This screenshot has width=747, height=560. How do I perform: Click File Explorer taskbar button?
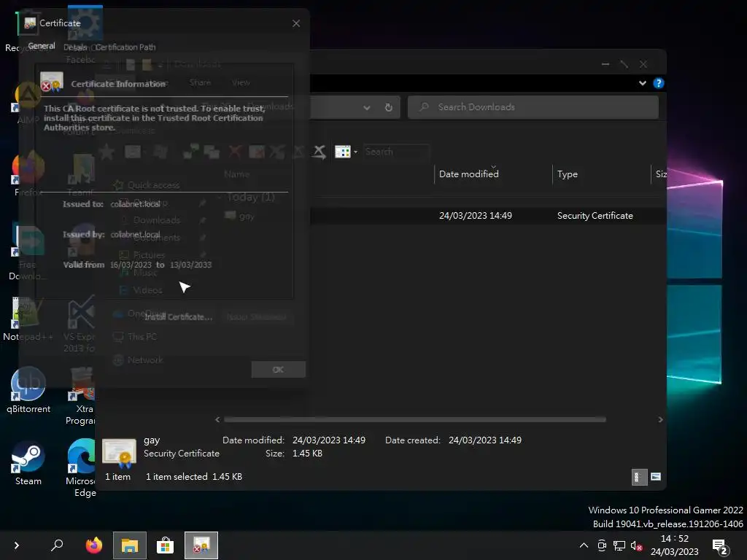(130, 545)
